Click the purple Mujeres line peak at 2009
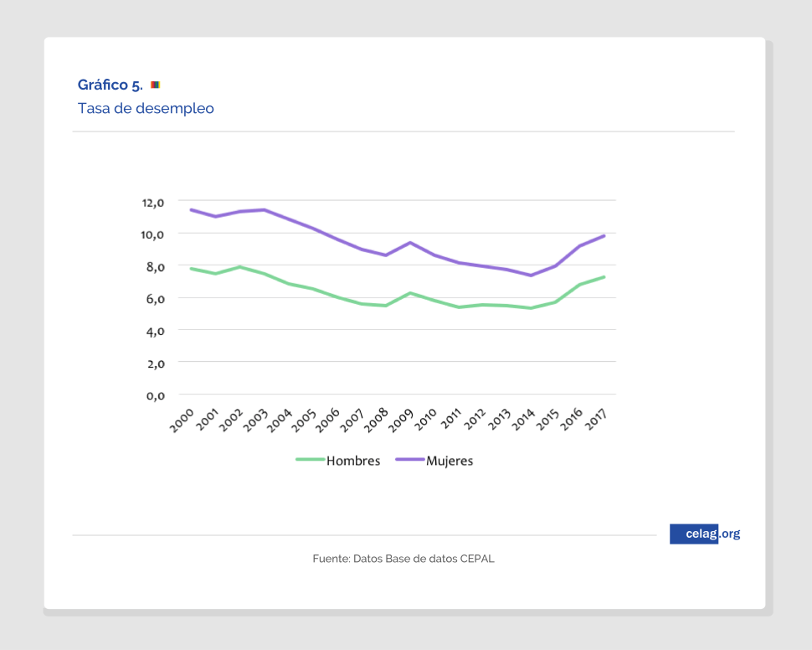This screenshot has height=650, width=812. (409, 243)
